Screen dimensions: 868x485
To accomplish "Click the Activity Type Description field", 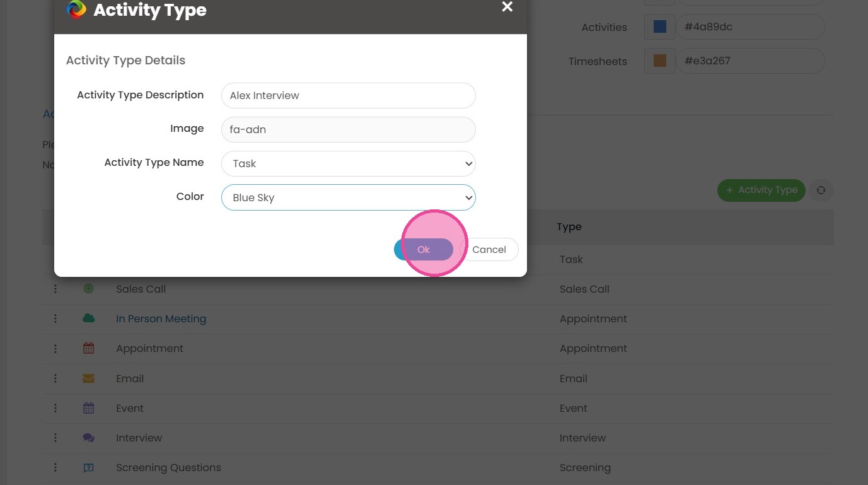I will tap(348, 95).
